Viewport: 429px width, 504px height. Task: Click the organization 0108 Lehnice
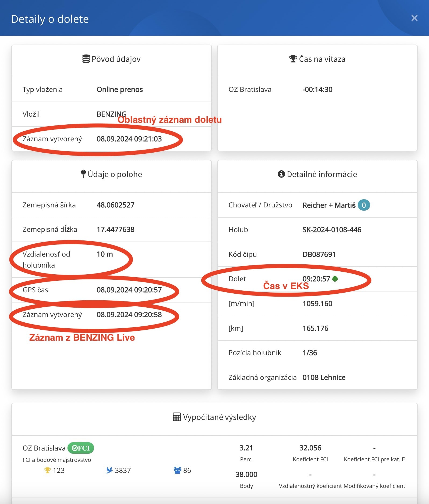pos(324,377)
